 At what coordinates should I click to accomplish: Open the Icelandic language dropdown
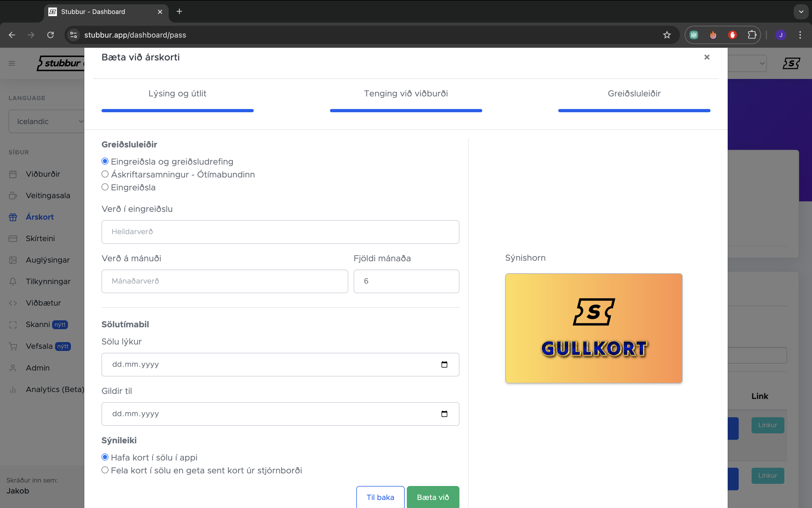47,121
